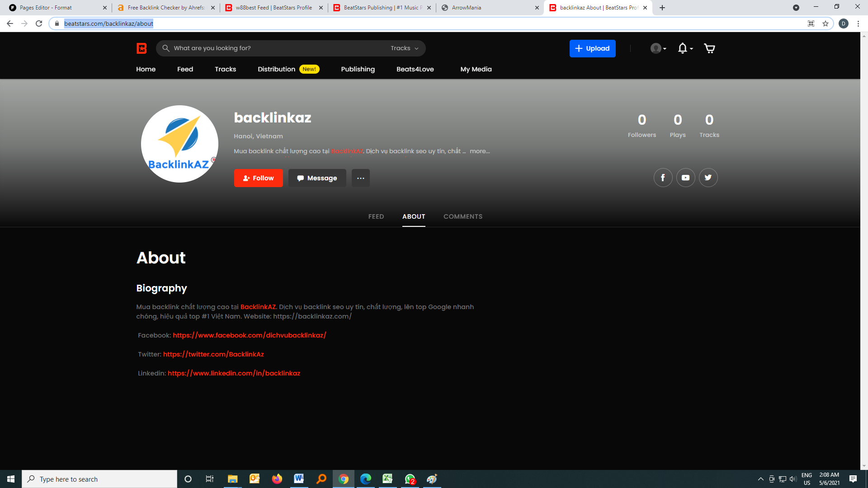The width and height of the screenshot is (868, 488).
Task: Open the Chrome three-dot menu
Action: 858,23
